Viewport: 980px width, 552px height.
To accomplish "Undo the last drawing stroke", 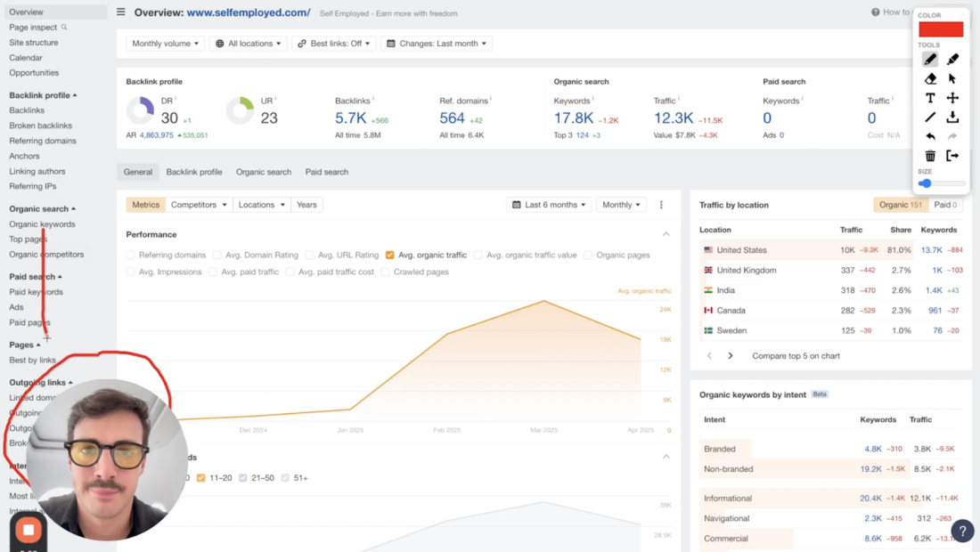I will click(x=930, y=136).
